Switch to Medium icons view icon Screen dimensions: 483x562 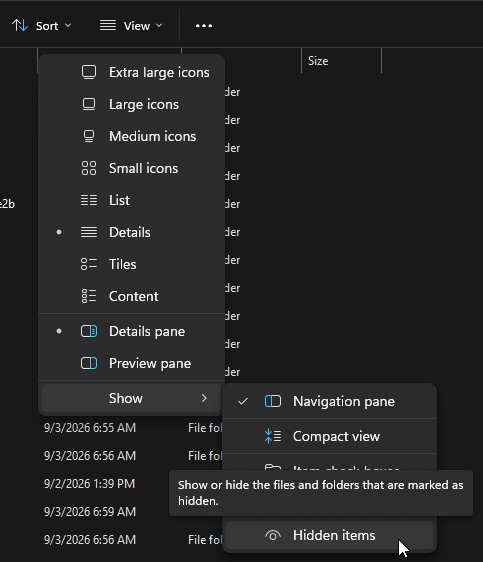[x=89, y=136]
